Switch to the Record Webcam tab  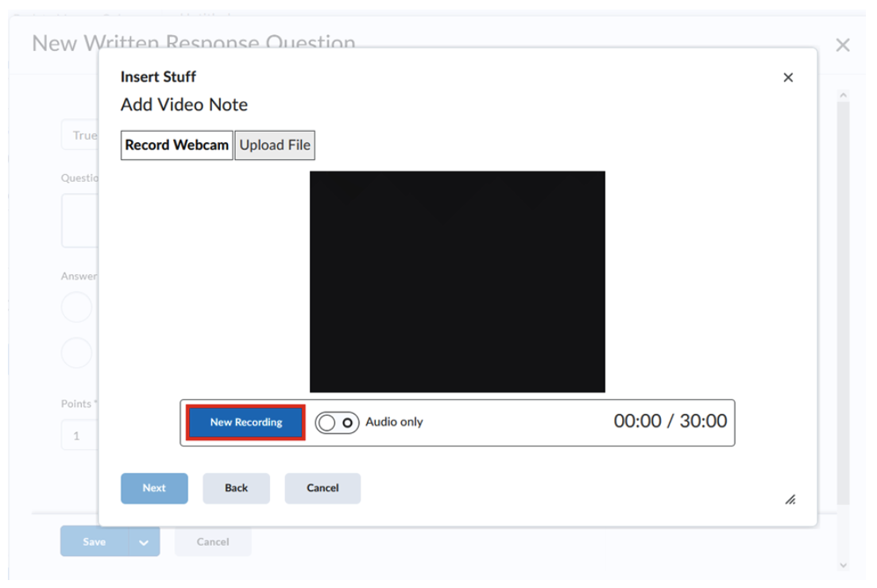click(176, 145)
